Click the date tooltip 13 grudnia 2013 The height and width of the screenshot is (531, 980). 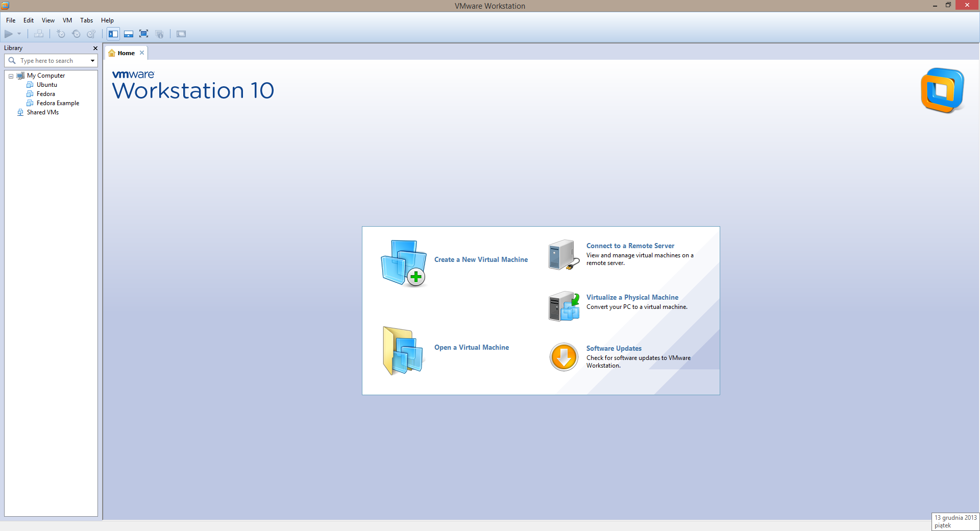coord(955,521)
